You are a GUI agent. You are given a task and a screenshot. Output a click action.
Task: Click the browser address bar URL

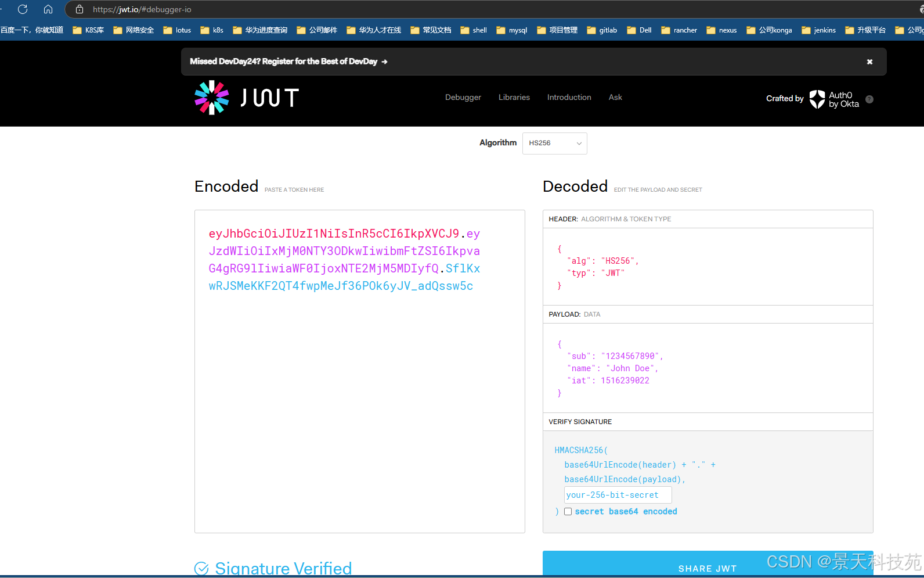pyautogui.click(x=142, y=9)
